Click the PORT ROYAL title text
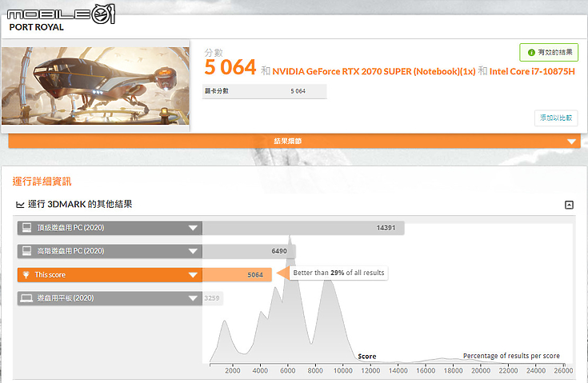588x383 pixels. click(x=36, y=27)
